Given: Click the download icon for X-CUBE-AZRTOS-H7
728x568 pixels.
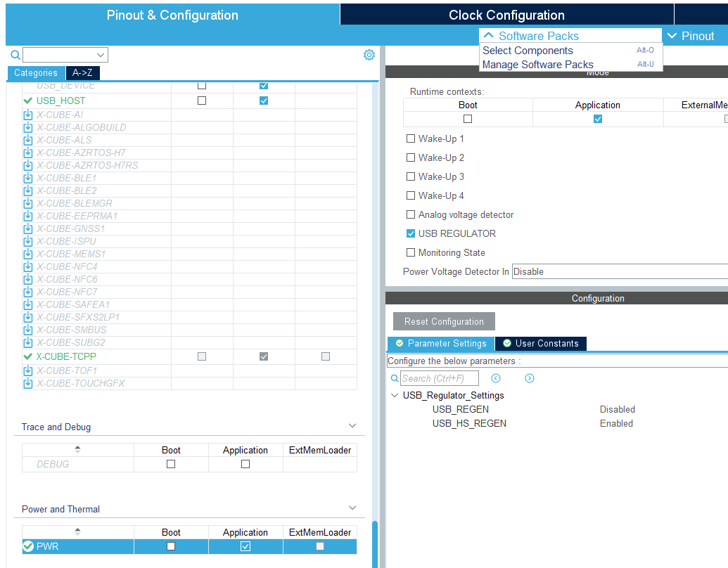Looking at the screenshot, I should (x=27, y=153).
